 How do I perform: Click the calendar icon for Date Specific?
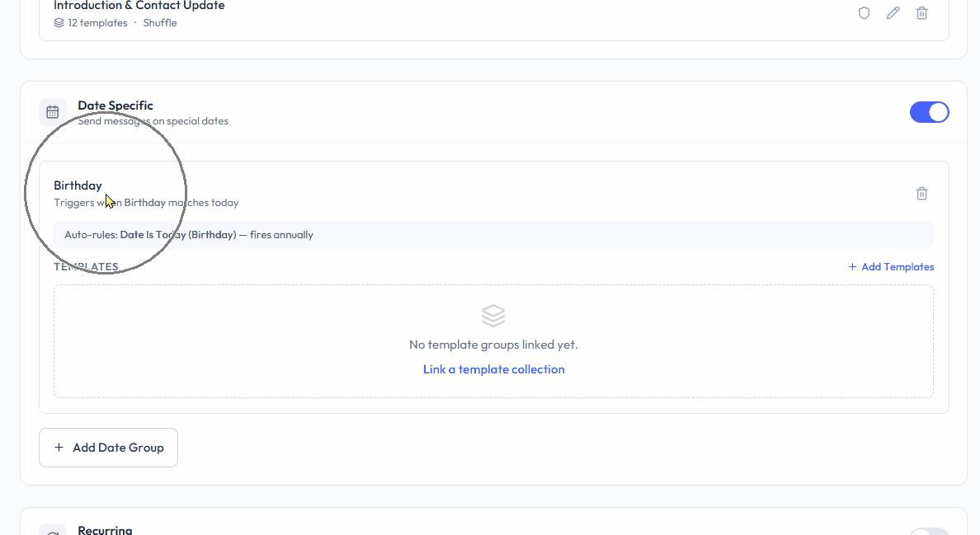pos(53,112)
